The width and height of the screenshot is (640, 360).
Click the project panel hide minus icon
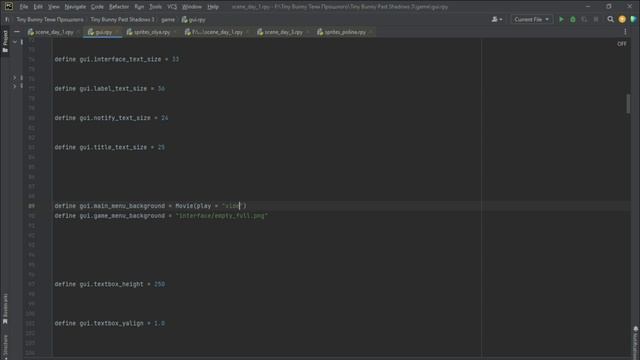(17, 32)
